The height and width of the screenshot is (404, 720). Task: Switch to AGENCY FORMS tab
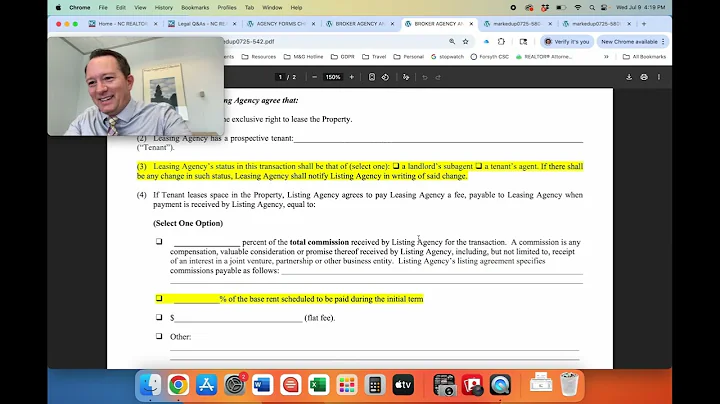281,23
